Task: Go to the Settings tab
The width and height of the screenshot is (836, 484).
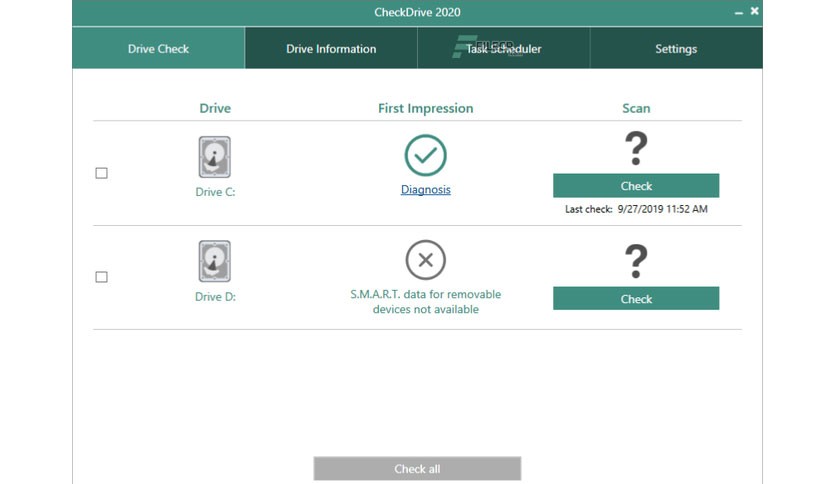Action: pos(676,49)
